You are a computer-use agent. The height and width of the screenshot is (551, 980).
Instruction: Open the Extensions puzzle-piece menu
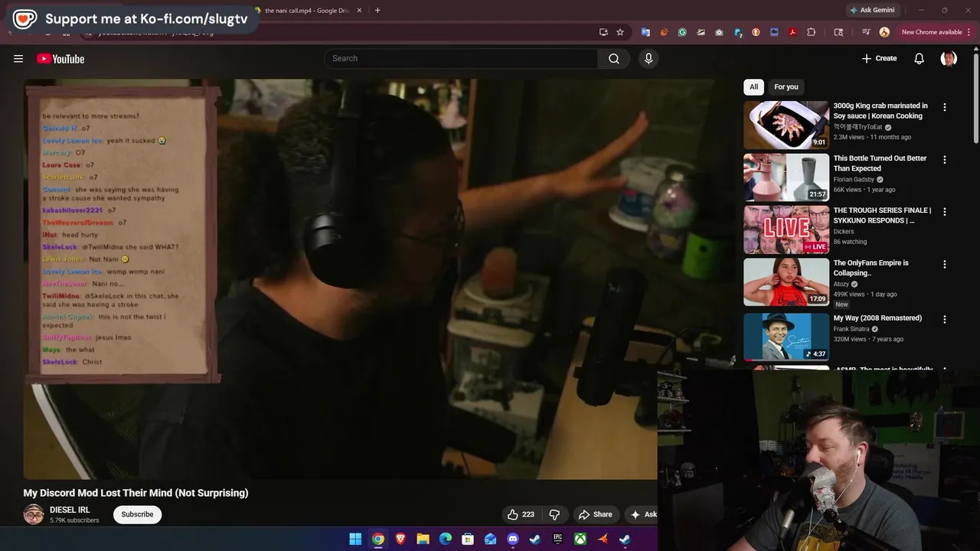(812, 32)
